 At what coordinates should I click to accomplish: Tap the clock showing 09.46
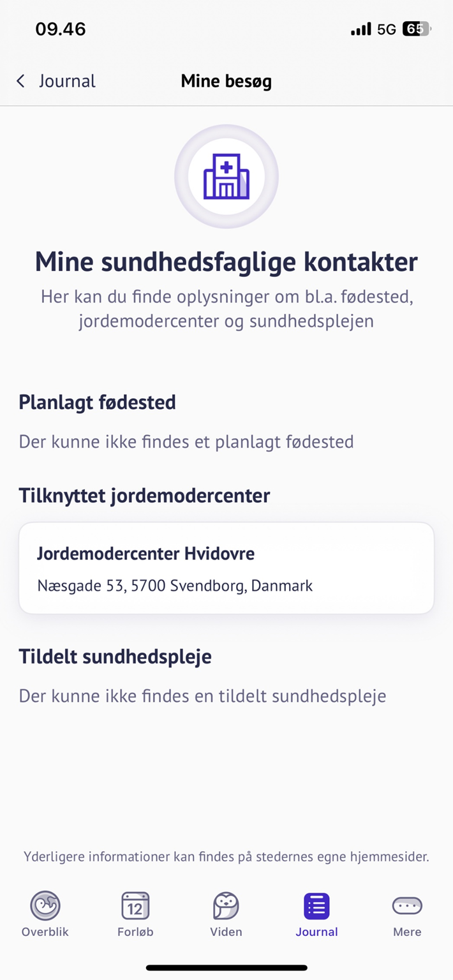tap(61, 29)
